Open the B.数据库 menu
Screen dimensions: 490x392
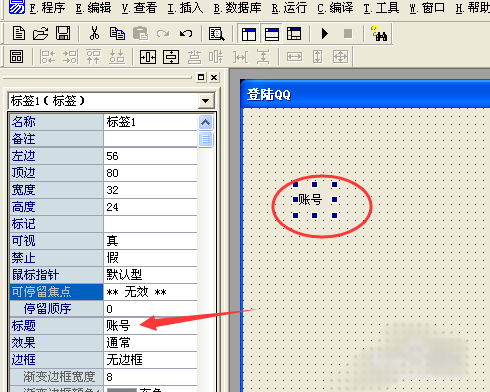[237, 8]
